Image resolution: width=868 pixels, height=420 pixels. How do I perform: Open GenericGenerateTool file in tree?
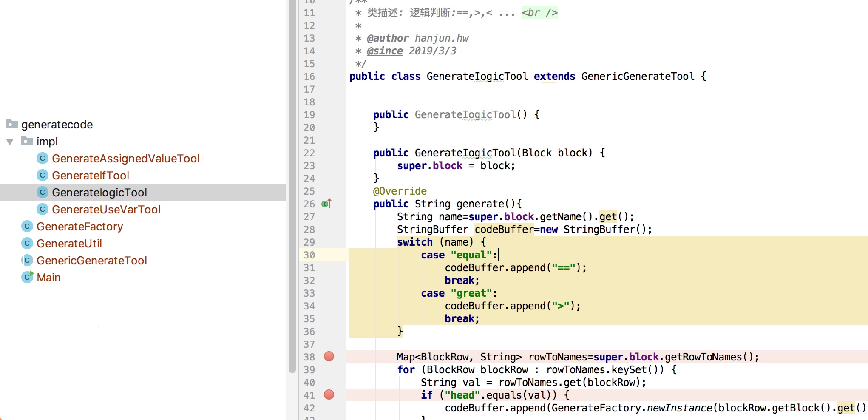[92, 261]
